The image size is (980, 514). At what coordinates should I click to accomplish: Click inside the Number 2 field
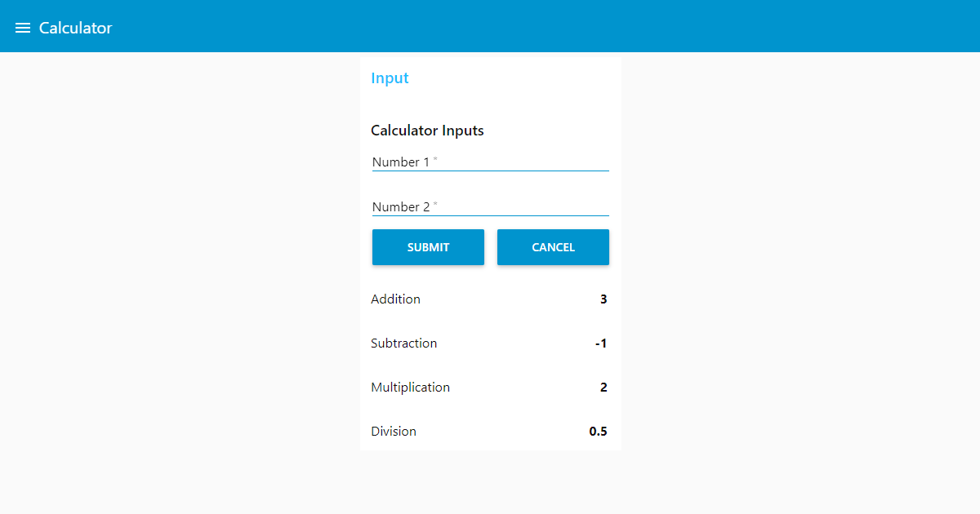coord(490,206)
